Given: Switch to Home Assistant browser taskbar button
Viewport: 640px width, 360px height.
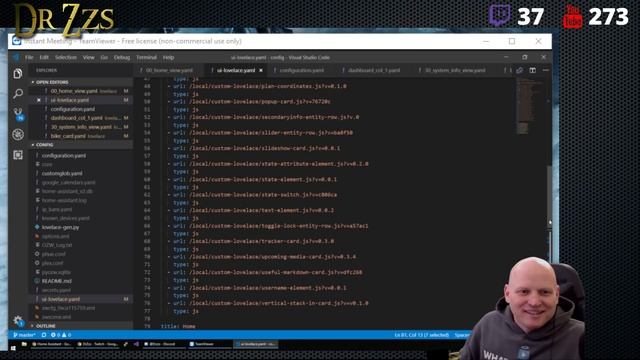Looking at the screenshot, I should (x=52, y=344).
